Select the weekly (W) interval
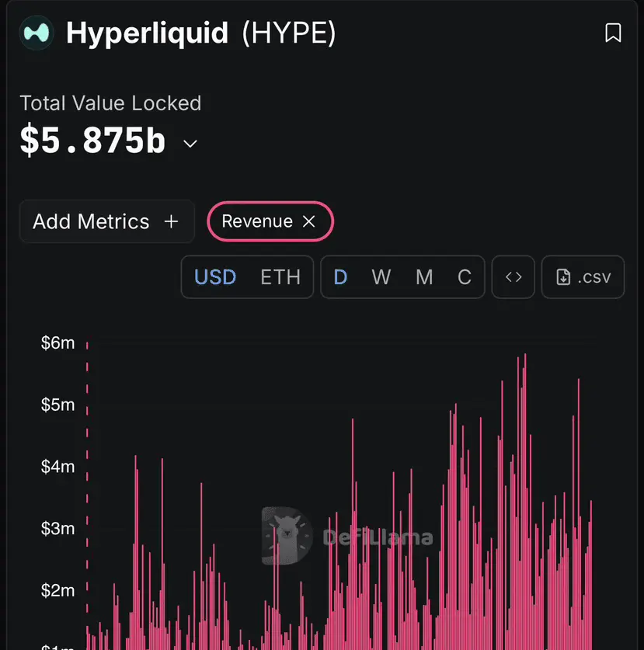Screen dimensions: 644x650 tap(381, 277)
